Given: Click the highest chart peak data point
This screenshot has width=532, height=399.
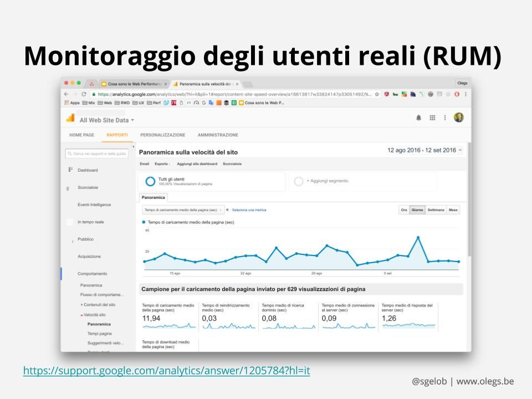Looking at the screenshot, I should [418, 238].
